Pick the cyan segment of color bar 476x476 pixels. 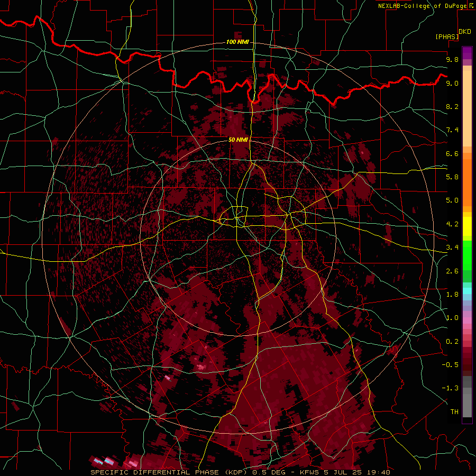pyautogui.click(x=467, y=291)
